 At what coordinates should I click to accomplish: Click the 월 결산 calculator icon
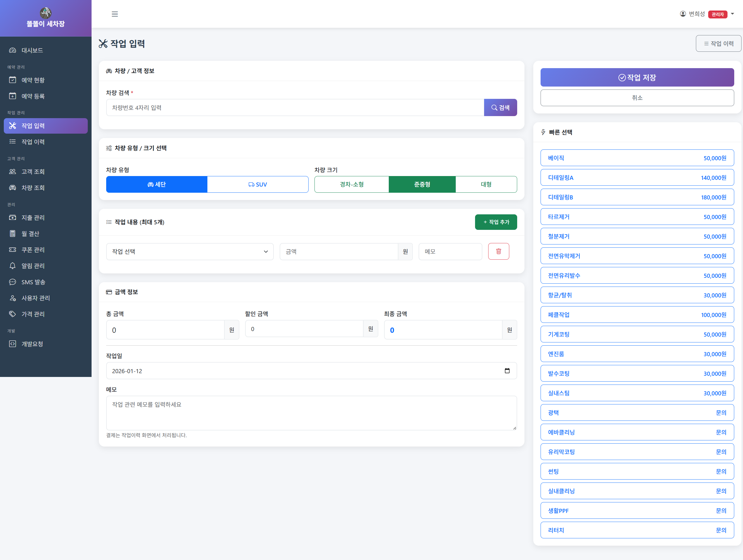12,234
